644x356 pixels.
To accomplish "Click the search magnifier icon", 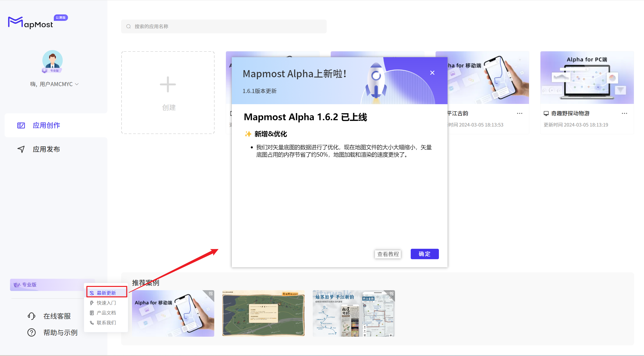I will click(128, 26).
